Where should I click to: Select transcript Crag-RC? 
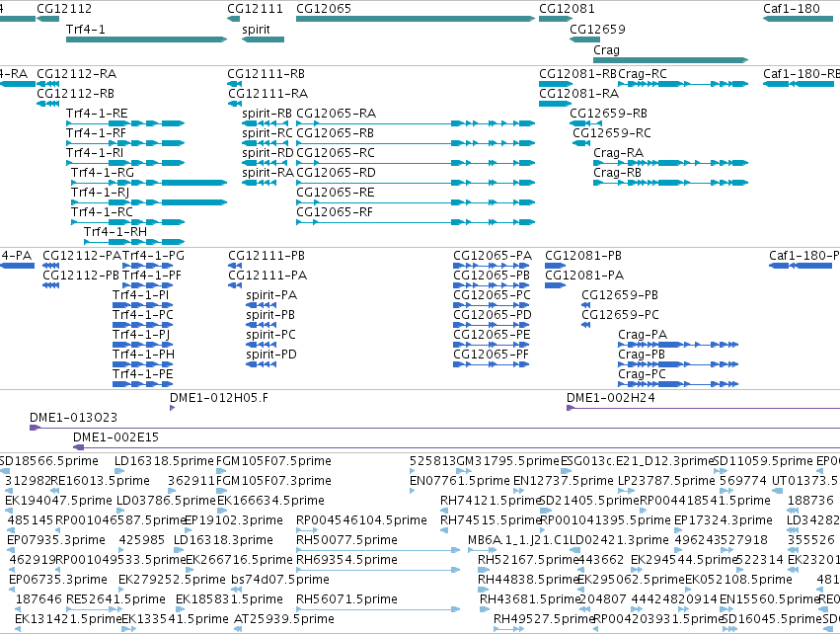tap(683, 84)
